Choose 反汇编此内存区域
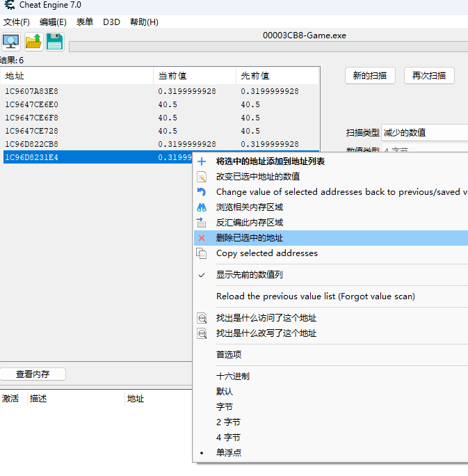 click(330, 223)
